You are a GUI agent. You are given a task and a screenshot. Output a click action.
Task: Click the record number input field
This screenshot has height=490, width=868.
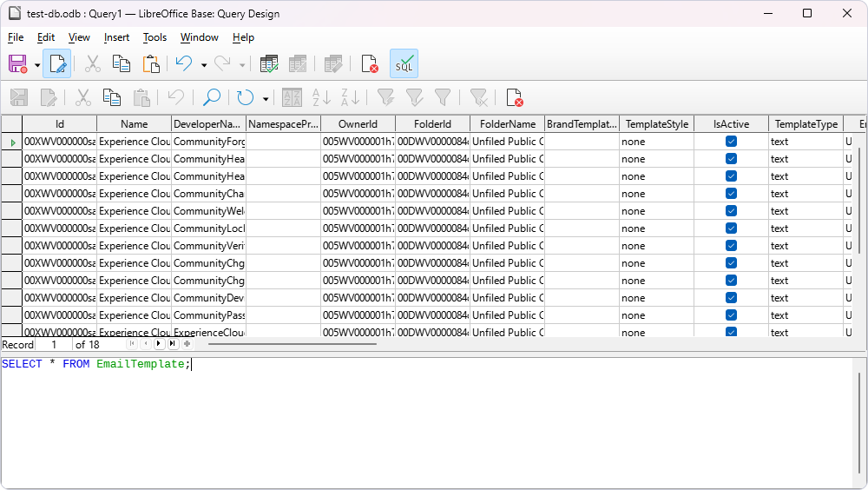coord(54,345)
